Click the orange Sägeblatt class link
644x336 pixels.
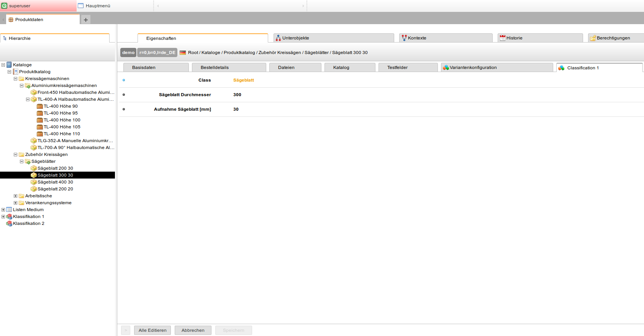(244, 80)
